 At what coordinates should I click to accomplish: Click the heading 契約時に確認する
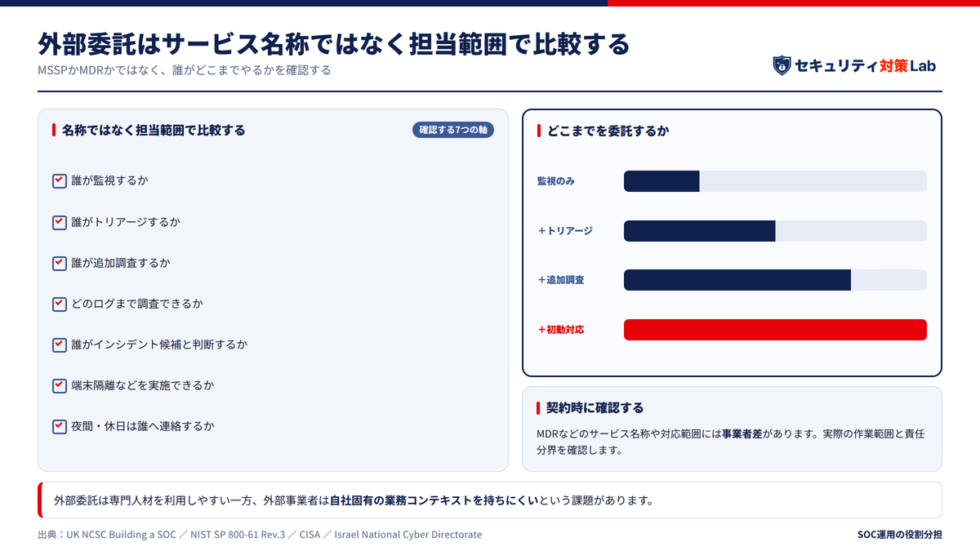595,407
